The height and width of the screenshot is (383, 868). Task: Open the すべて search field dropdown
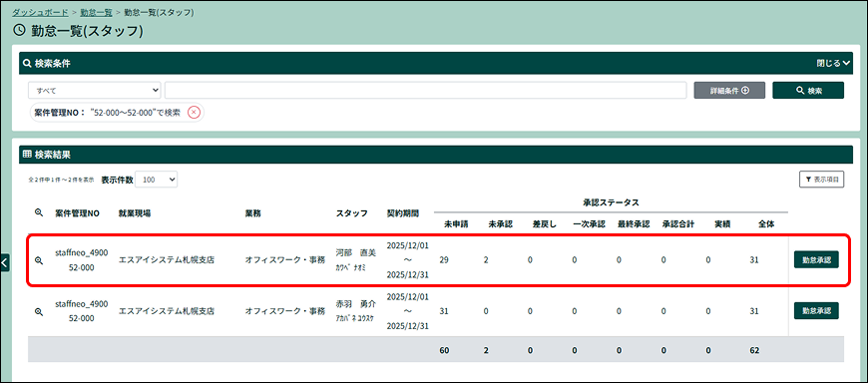point(95,90)
